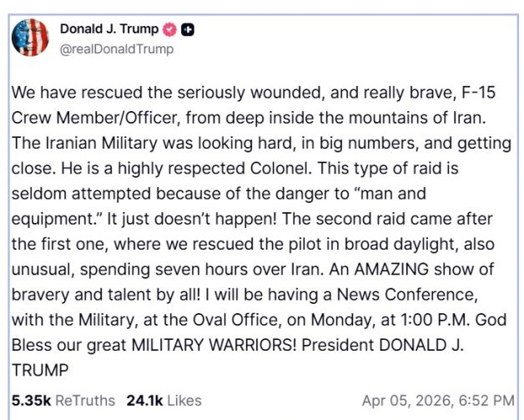Click the red verified badge icon
The image size is (524, 420).
(170, 30)
